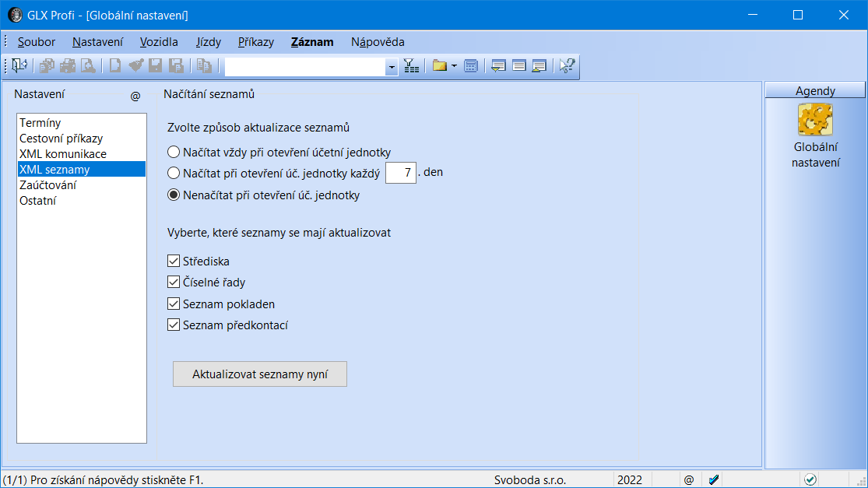
Task: Click the window resize grip in status bar
Action: pyautogui.click(x=861, y=481)
